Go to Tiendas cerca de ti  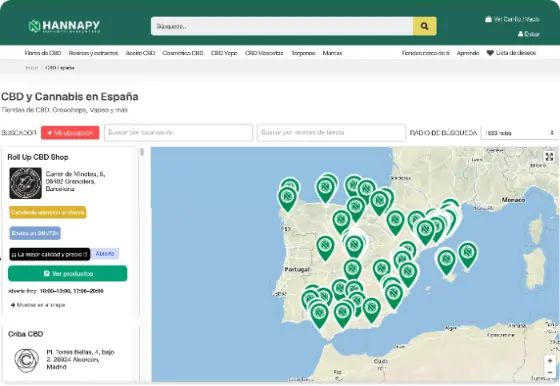coord(425,53)
